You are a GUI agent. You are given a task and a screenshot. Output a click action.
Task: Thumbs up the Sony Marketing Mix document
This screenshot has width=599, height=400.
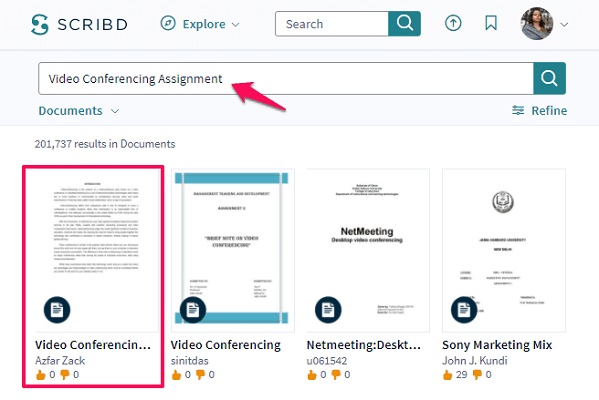(447, 374)
